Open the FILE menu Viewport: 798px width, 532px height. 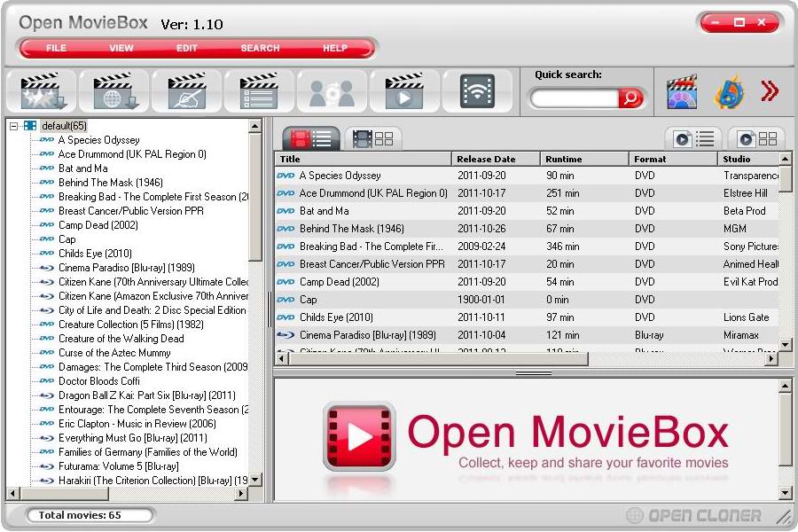(56, 49)
